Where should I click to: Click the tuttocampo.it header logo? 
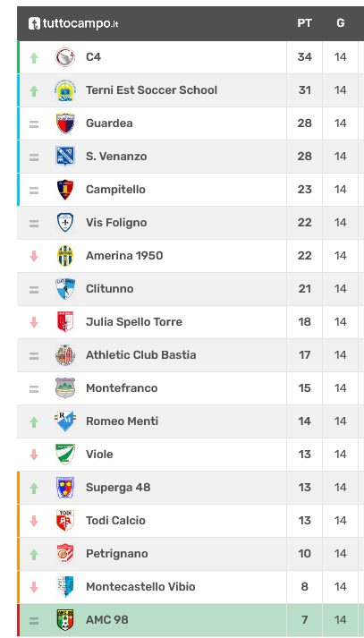[x=73, y=23]
